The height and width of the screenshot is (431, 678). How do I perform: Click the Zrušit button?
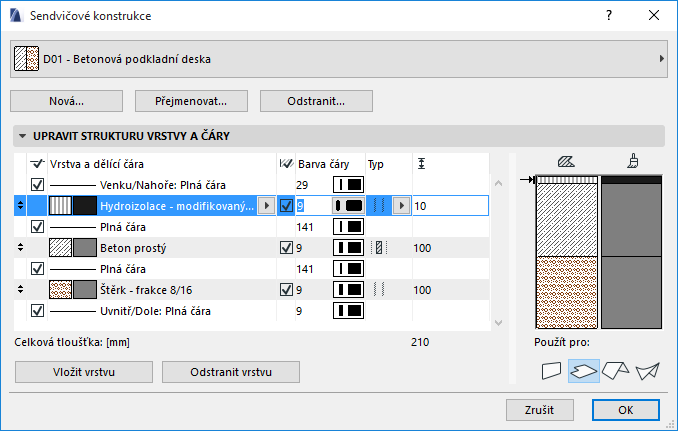click(540, 410)
